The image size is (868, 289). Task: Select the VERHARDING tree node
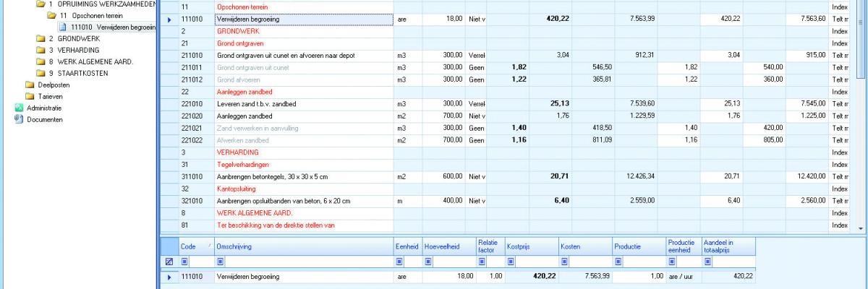[76, 50]
